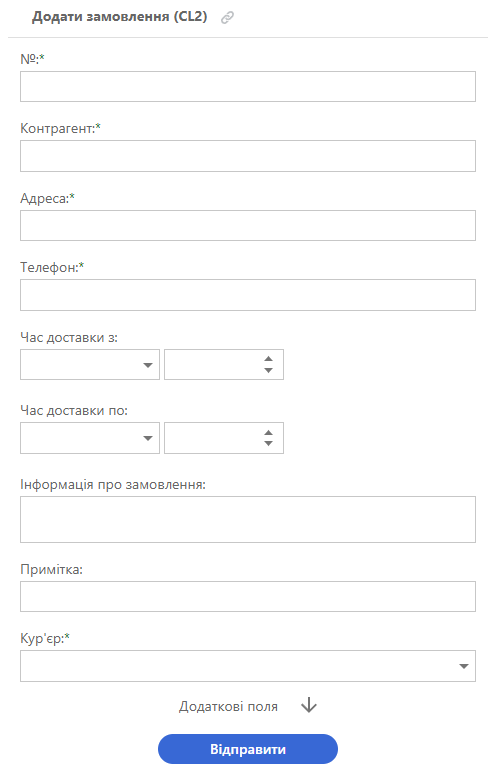Click into the Адреса text field

(x=248, y=226)
